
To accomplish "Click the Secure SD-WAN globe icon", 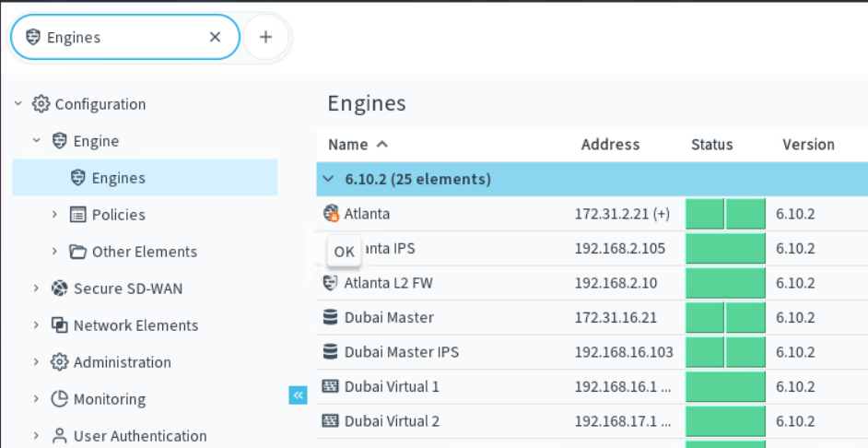I will click(60, 289).
